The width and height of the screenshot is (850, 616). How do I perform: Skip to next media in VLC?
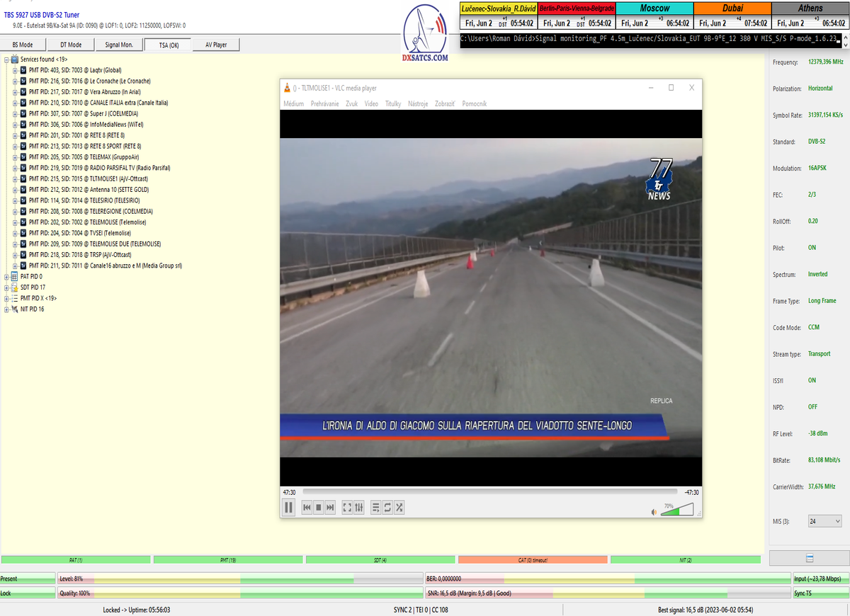(x=330, y=507)
